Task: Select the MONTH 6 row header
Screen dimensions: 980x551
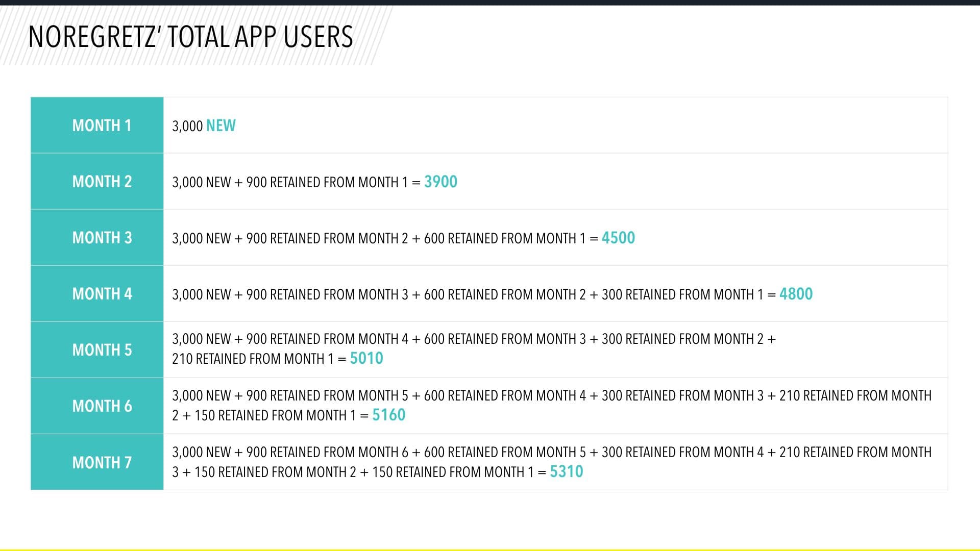Action: click(102, 406)
